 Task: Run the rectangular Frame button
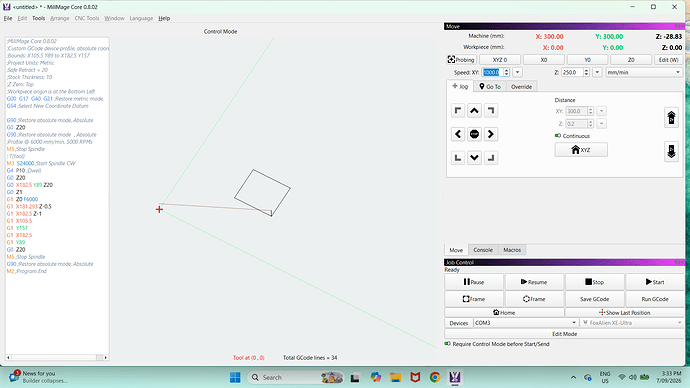click(x=474, y=299)
